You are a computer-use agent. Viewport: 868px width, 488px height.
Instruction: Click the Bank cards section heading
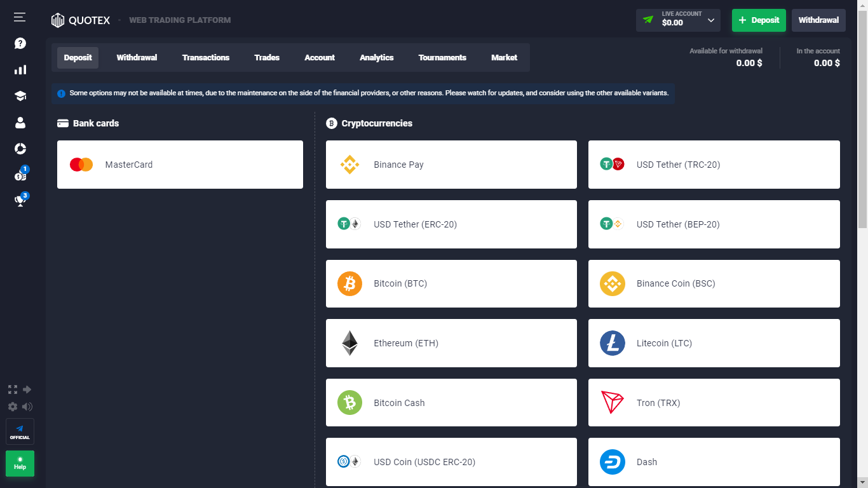(x=88, y=123)
